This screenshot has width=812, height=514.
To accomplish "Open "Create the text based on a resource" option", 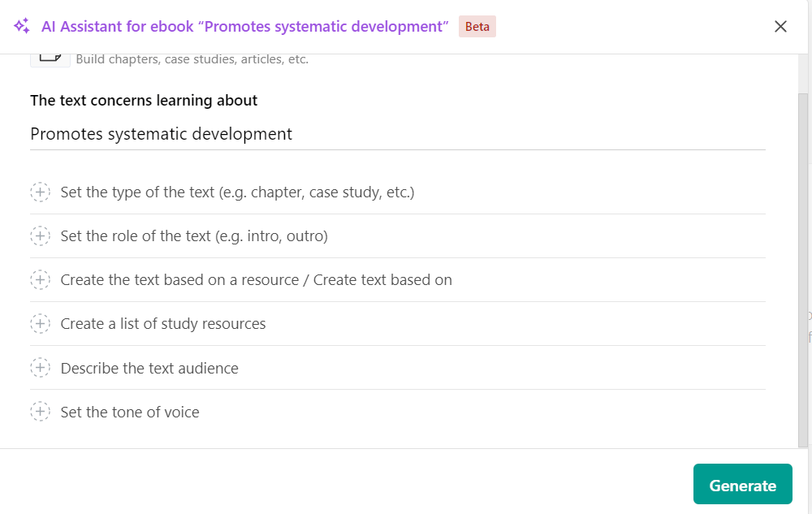I will click(x=256, y=280).
